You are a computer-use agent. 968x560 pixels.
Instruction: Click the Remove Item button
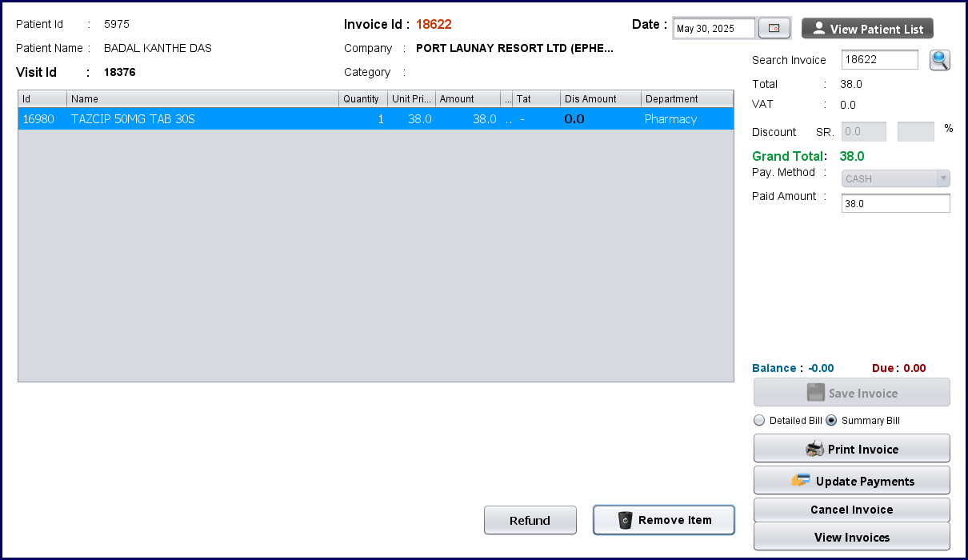[x=663, y=520]
